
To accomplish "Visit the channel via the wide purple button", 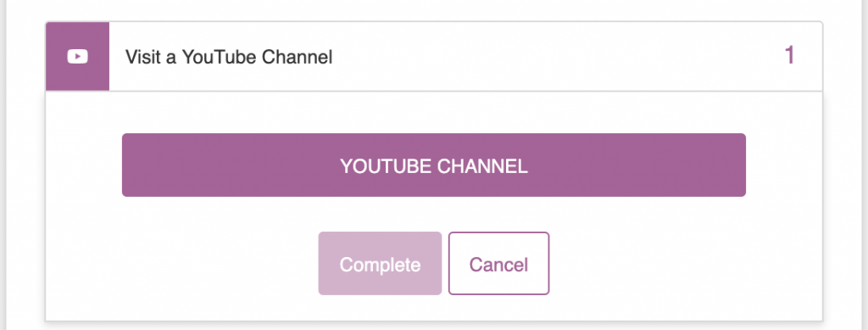I will coord(433,165).
